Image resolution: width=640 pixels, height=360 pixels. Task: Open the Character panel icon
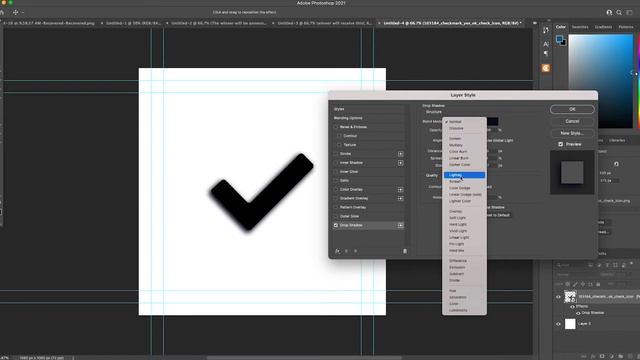tap(546, 44)
